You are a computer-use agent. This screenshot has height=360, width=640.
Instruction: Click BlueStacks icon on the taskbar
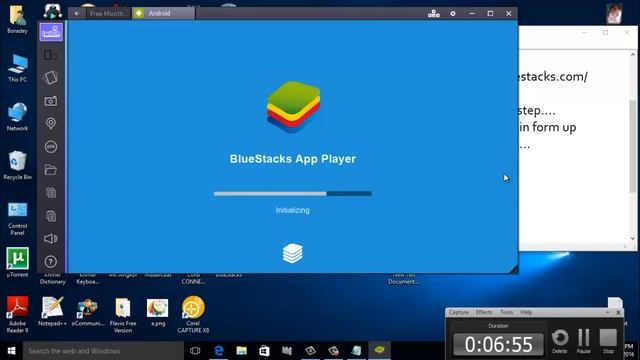380,351
